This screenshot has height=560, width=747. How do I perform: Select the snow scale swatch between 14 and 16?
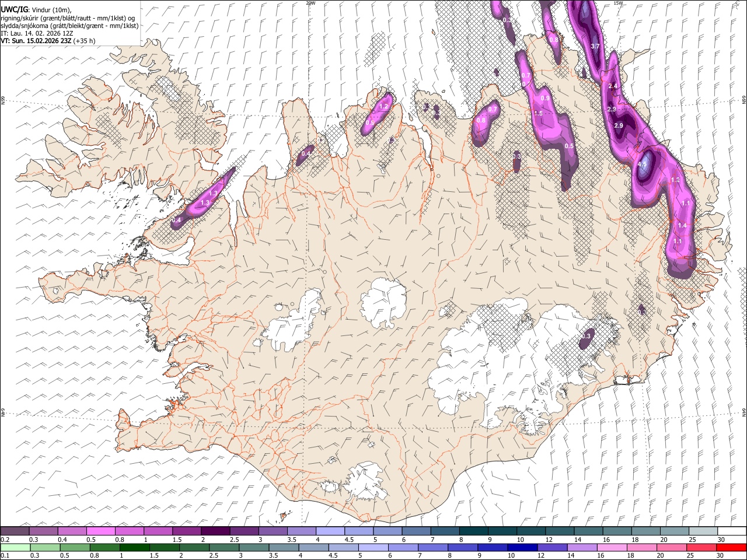coord(588,531)
